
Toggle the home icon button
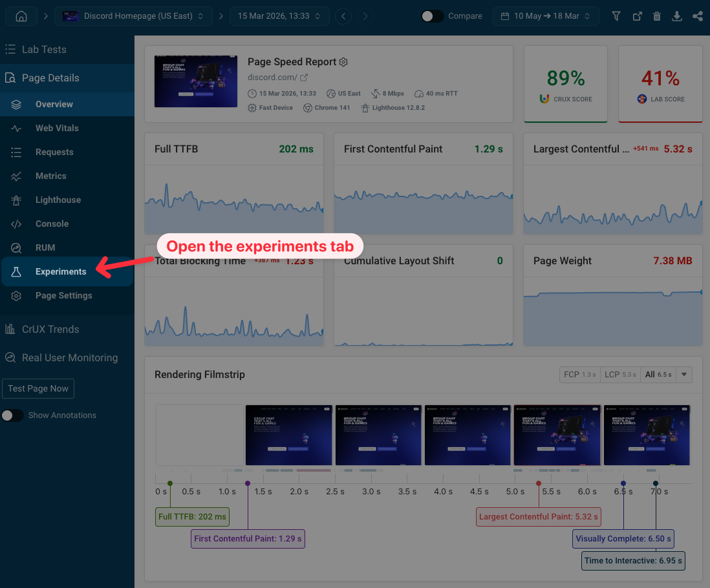[21, 16]
